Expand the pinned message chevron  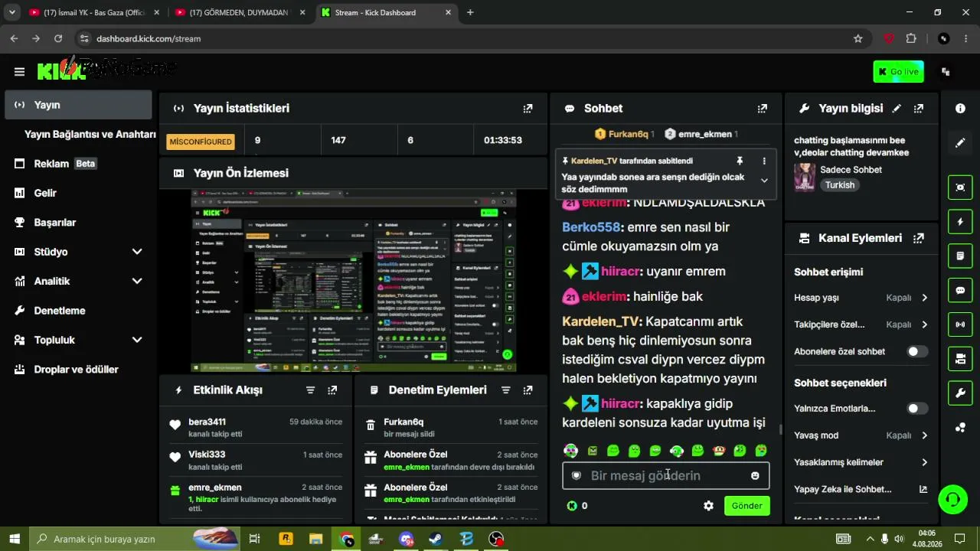pyautogui.click(x=764, y=181)
